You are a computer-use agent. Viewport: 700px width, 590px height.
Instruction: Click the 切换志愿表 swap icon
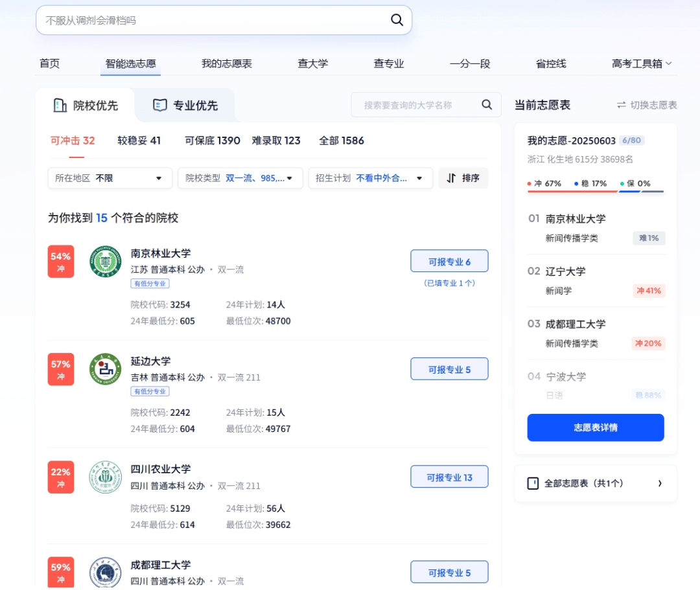(621, 105)
